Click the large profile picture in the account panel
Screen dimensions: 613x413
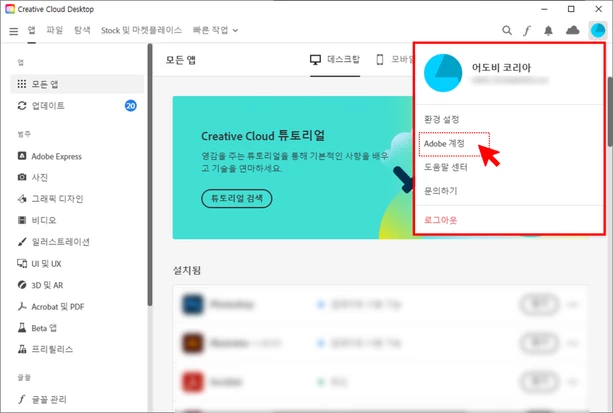[x=443, y=73]
